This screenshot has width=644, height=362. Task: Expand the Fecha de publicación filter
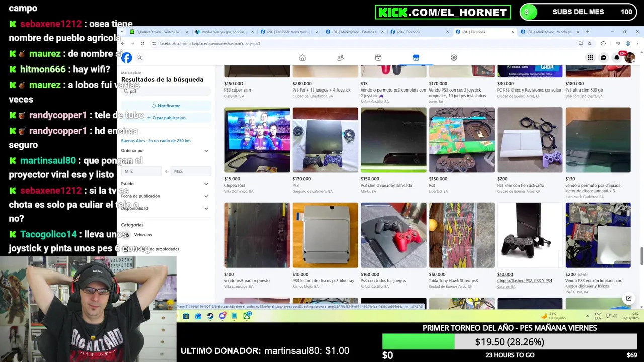(165, 196)
